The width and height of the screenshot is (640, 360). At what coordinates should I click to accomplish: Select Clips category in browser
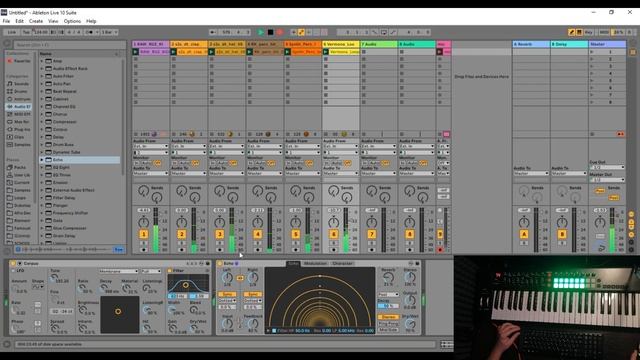point(18,137)
